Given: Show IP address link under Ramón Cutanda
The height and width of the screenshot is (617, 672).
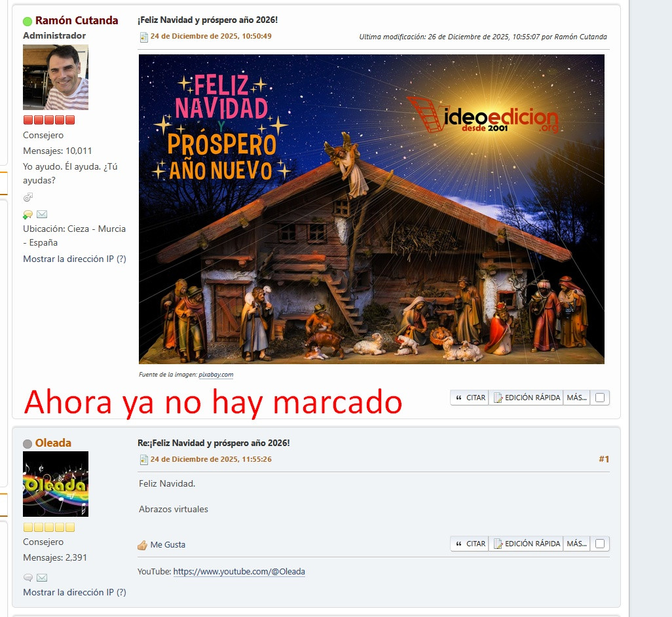Looking at the screenshot, I should coord(75,259).
